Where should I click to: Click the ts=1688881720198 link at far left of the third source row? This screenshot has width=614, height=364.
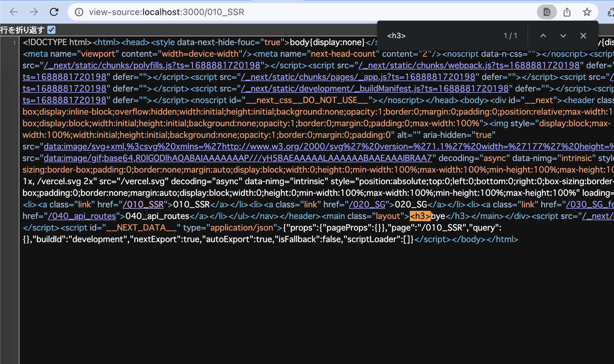tap(65, 77)
